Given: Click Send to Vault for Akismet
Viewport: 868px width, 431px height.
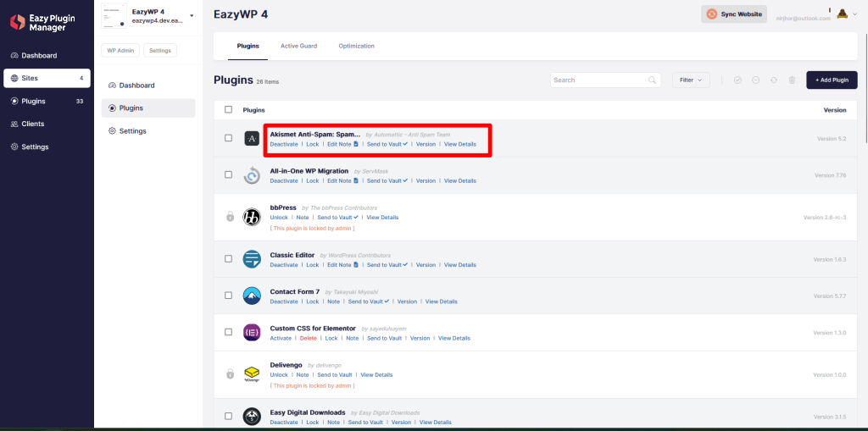Looking at the screenshot, I should (x=387, y=145).
